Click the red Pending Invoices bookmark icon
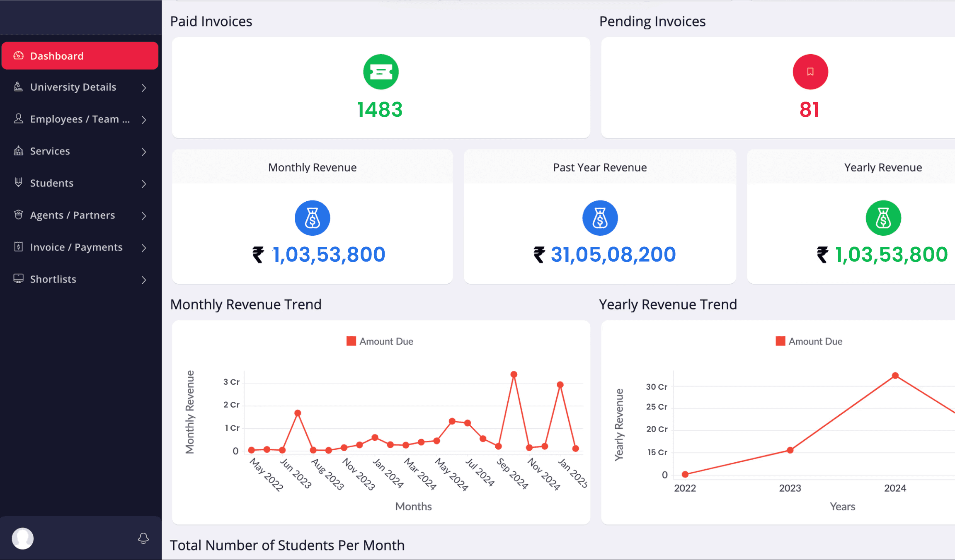The height and width of the screenshot is (560, 955). 810,72
